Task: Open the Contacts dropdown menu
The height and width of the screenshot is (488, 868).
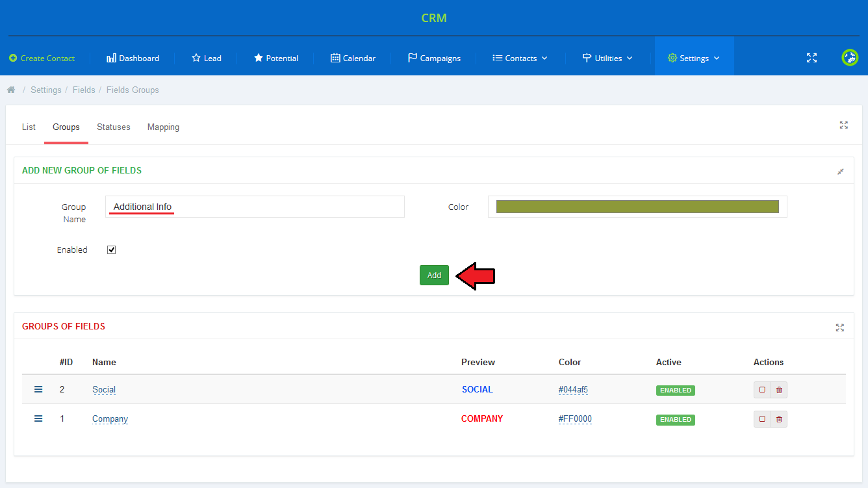Action: 520,58
